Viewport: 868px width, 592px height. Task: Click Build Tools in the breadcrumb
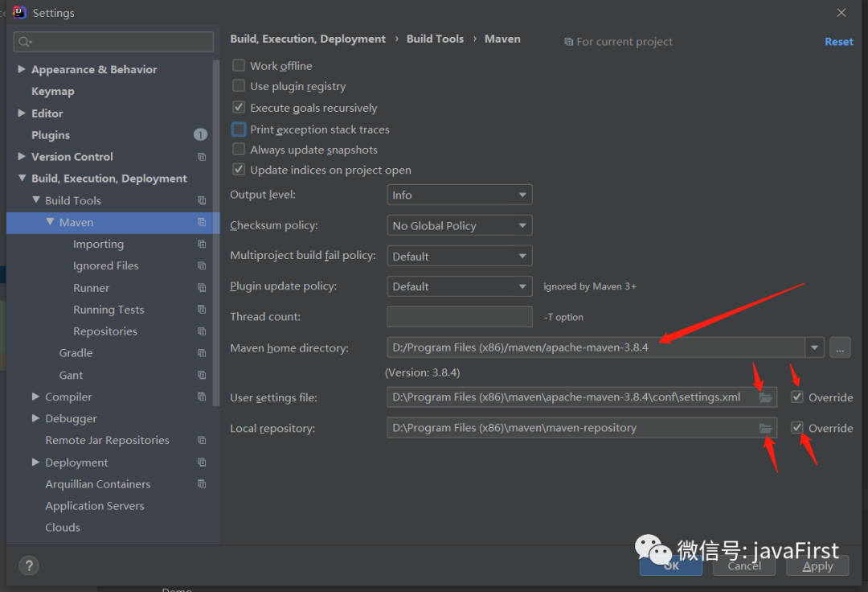click(435, 39)
